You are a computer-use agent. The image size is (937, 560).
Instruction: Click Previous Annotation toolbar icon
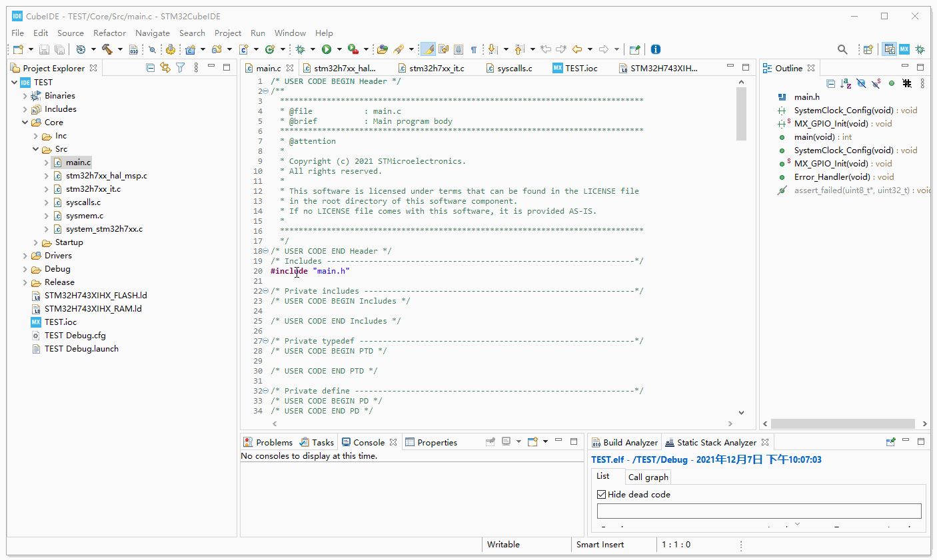520,49
